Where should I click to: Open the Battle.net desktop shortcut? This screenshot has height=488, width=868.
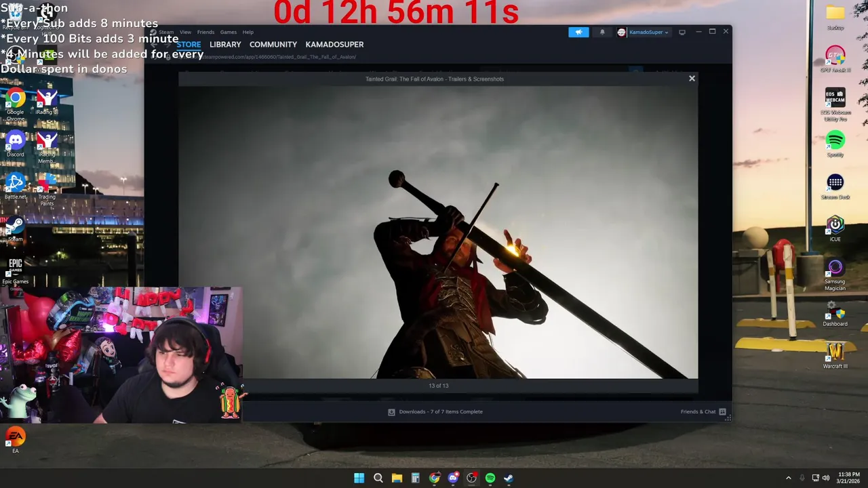tap(16, 186)
